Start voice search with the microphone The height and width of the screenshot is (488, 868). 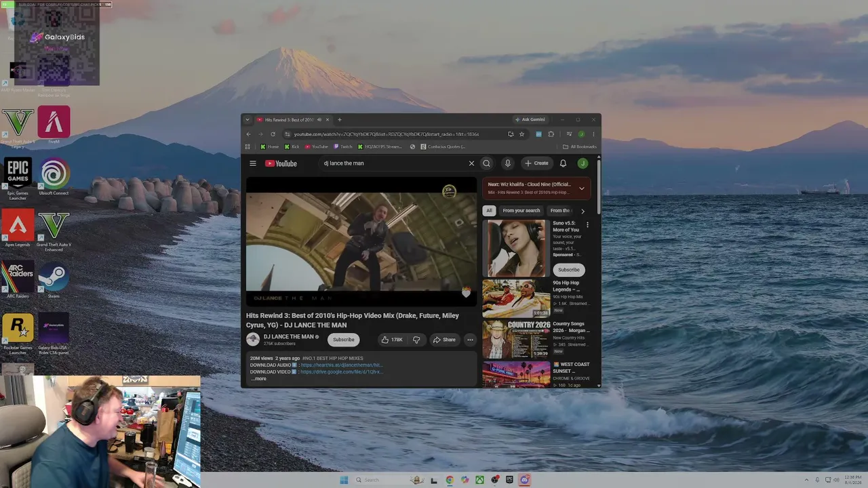click(507, 163)
